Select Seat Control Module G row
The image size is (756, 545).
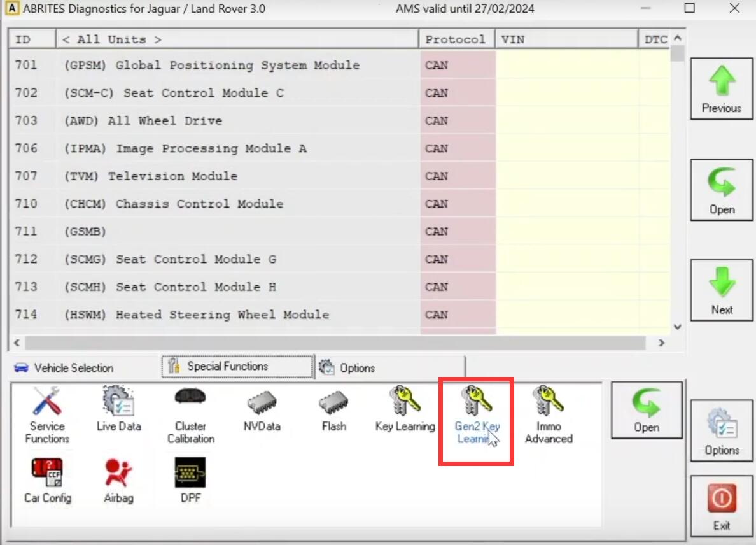(339, 259)
